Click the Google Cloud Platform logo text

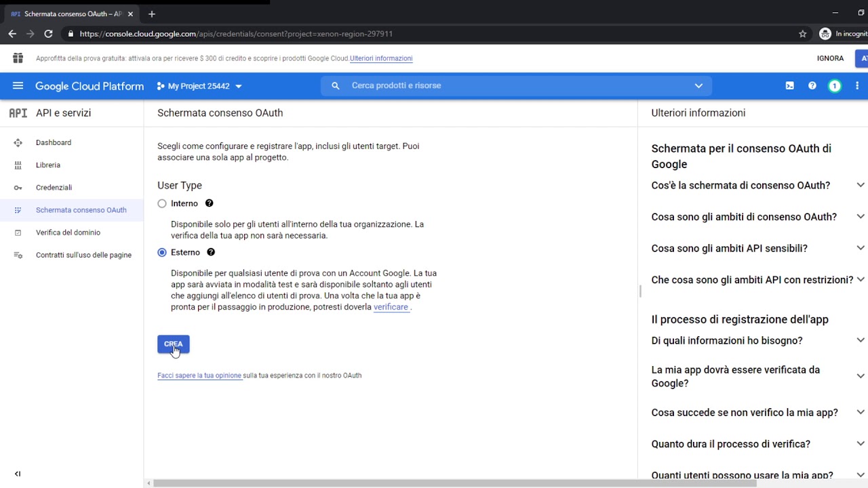(x=90, y=86)
